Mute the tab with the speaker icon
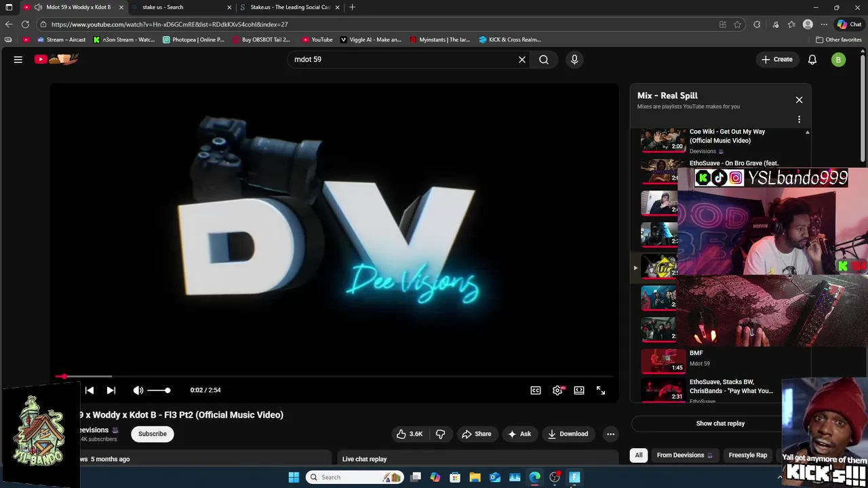 (38, 7)
